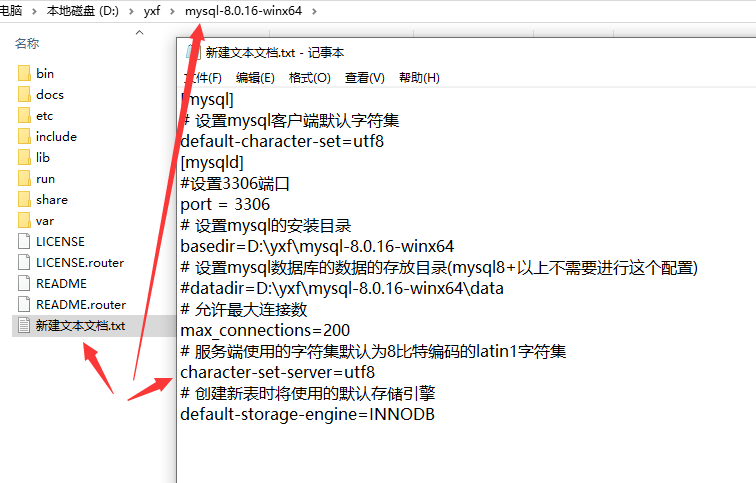Place cursor in the [mysqld] line
This screenshot has height=483, width=756.
point(212,162)
